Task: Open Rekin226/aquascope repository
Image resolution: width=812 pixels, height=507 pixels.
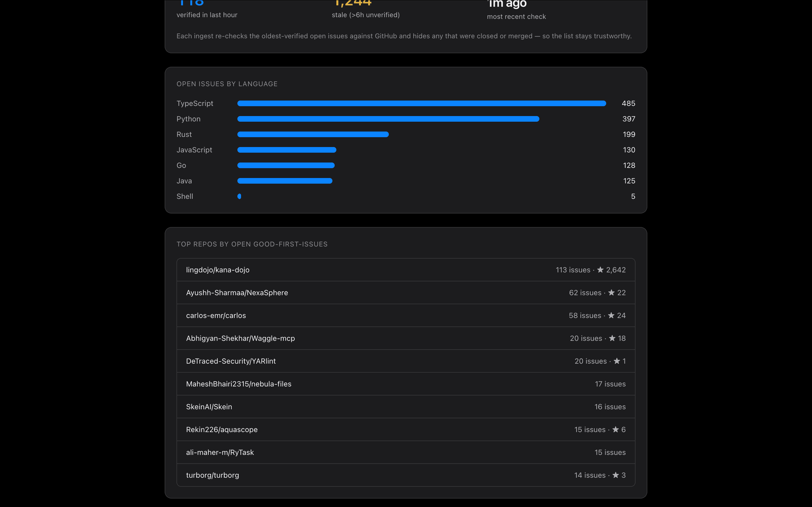Action: pyautogui.click(x=406, y=429)
